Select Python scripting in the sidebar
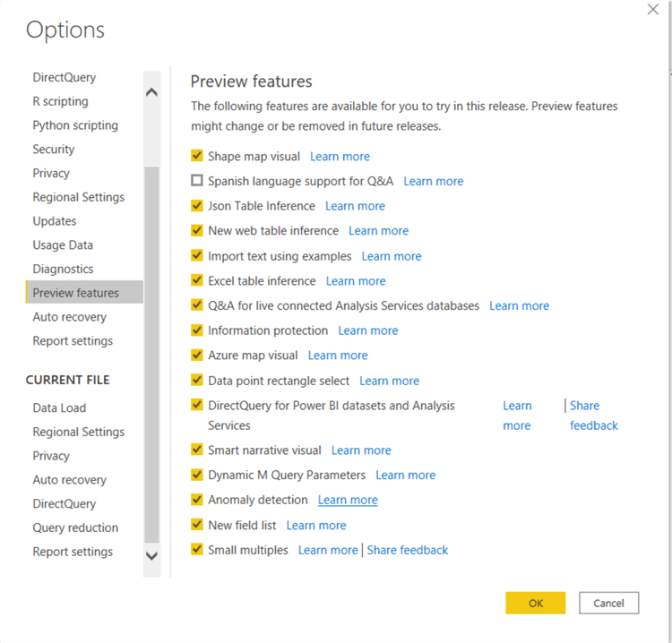672x643 pixels. [x=75, y=125]
